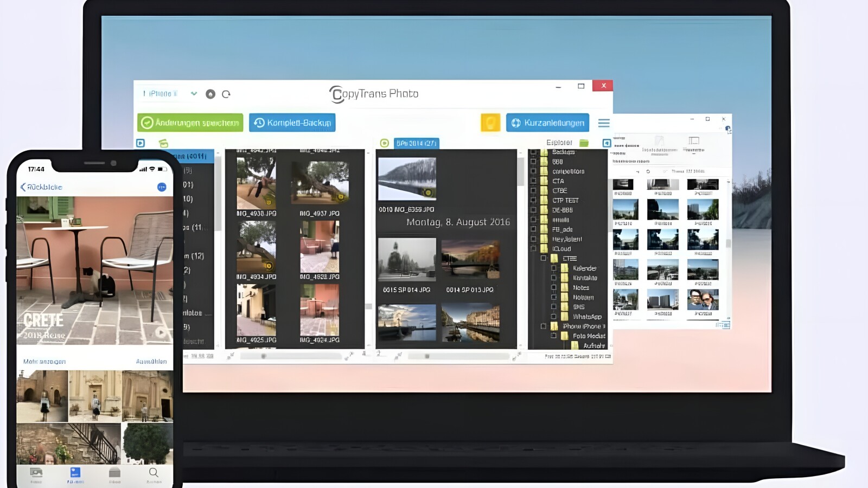Tick the checkbox for CTP TEST folder
Viewport: 868px width, 488px height.
(x=533, y=200)
